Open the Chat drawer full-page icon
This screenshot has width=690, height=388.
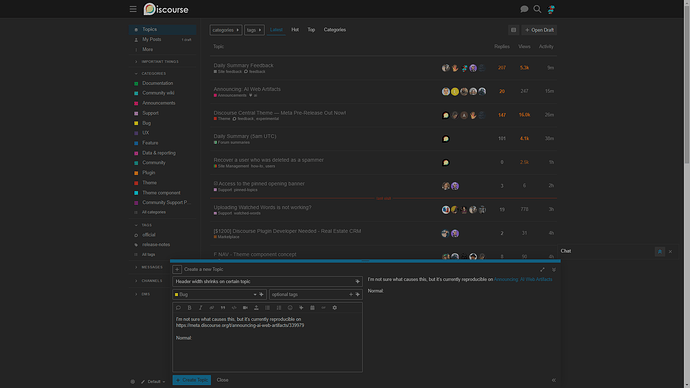[x=660, y=251]
